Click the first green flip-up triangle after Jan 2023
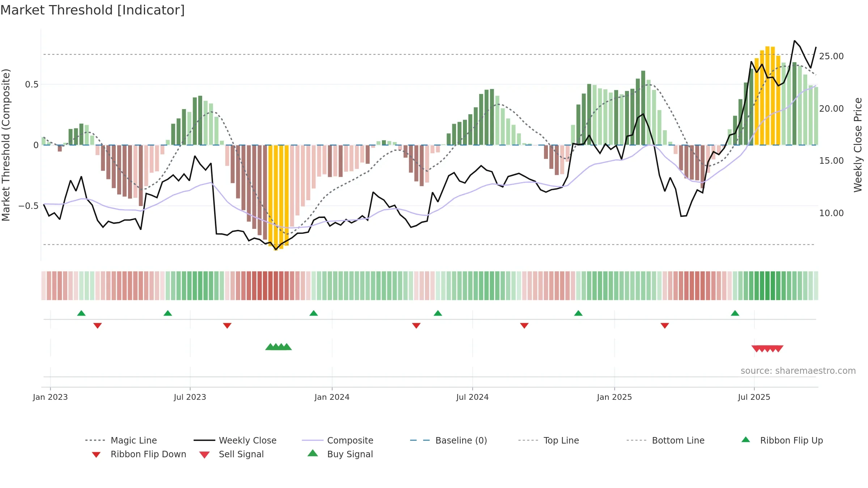The height and width of the screenshot is (488, 868). tap(81, 313)
